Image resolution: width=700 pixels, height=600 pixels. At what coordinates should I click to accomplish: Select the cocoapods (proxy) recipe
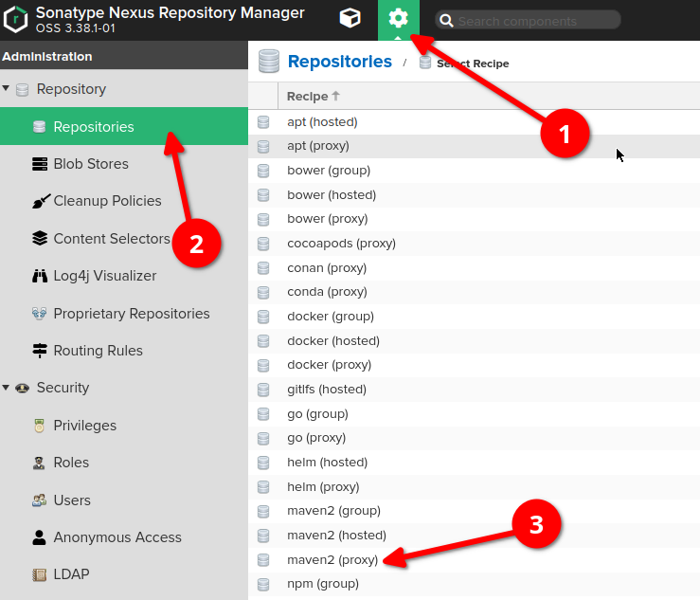coord(475,244)
